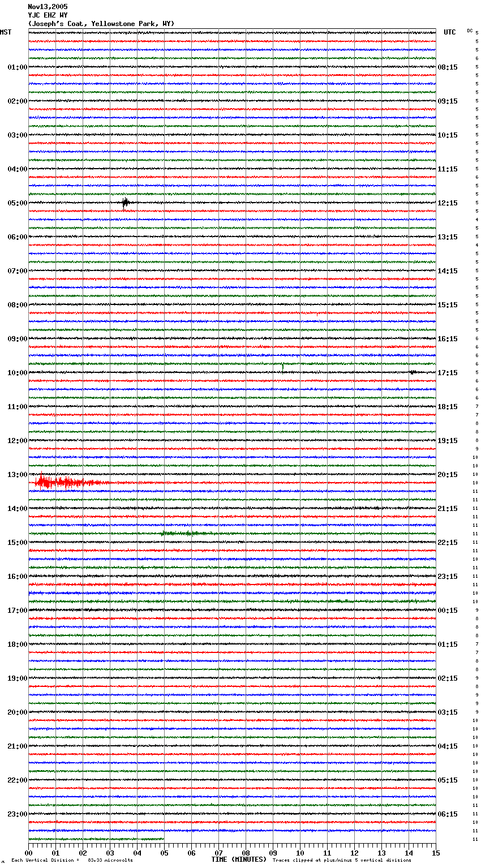This screenshot has height=868, width=481.
Task: Select the 01:00 MST time label
Action: (x=18, y=67)
